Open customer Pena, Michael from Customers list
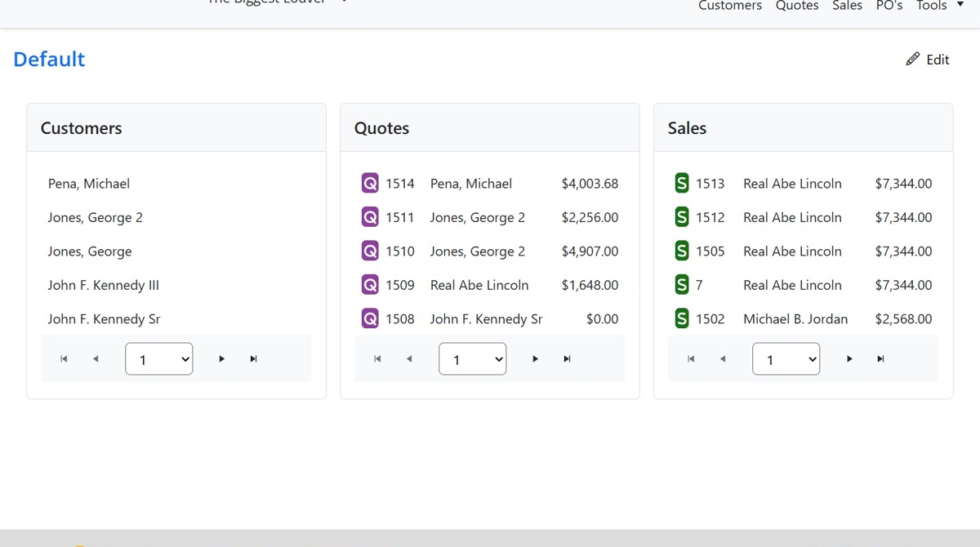The image size is (980, 547). (x=89, y=184)
